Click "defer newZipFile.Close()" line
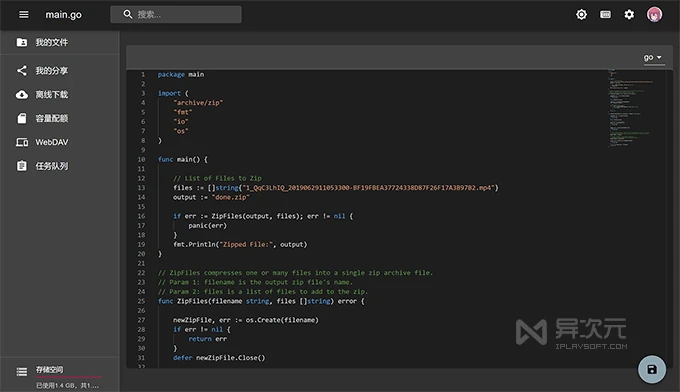Screen dimensions: 680x392 (219, 358)
